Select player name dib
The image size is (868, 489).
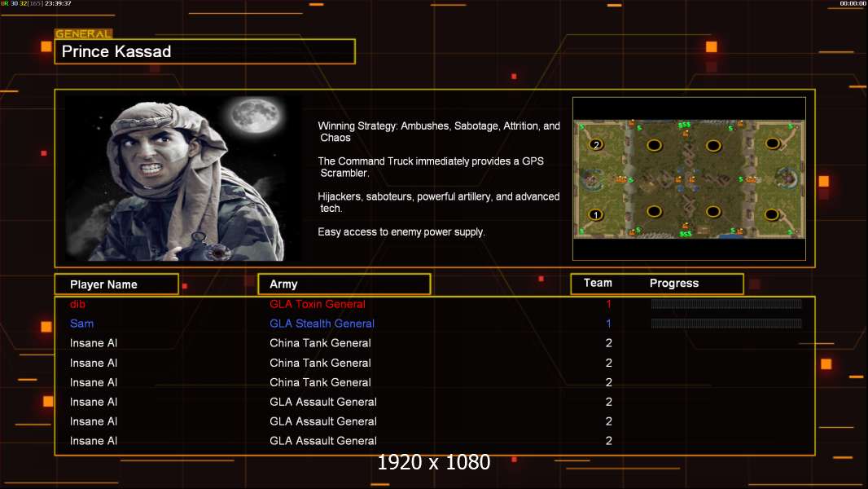[77, 304]
